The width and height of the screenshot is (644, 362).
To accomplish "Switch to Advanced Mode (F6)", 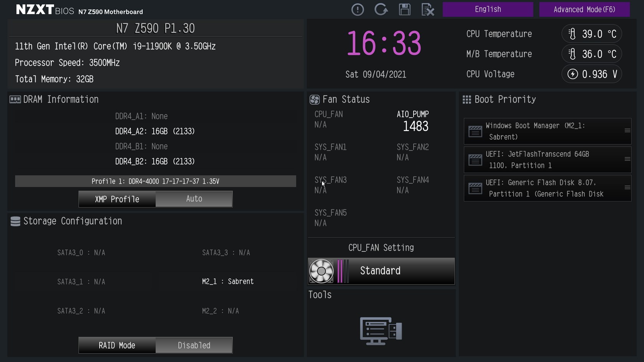I will click(x=584, y=9).
